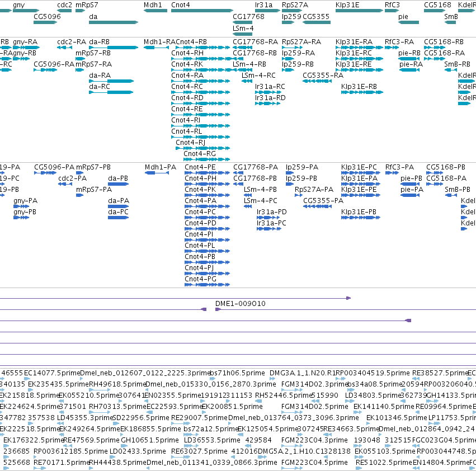
Task: Select the mRpS7-RA transcript label
Action: 93,64
